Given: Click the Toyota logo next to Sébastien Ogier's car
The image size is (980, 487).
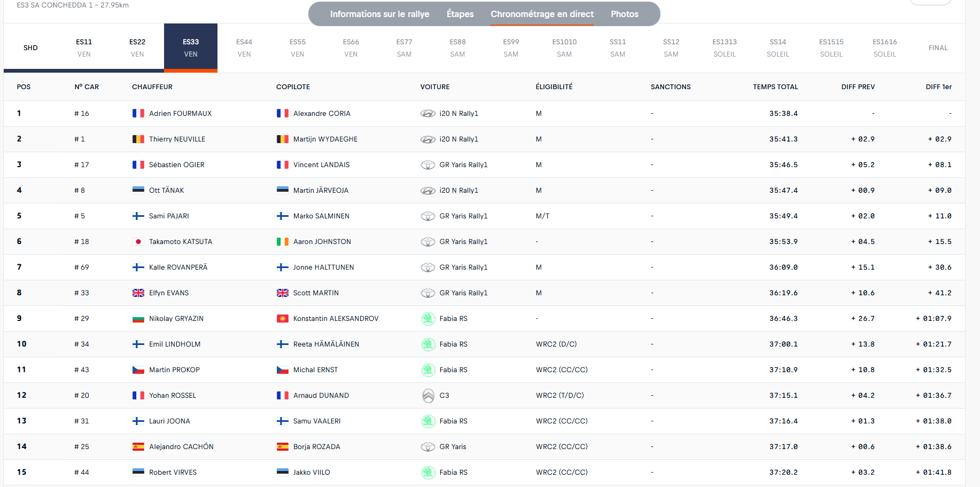Looking at the screenshot, I should click(428, 165).
